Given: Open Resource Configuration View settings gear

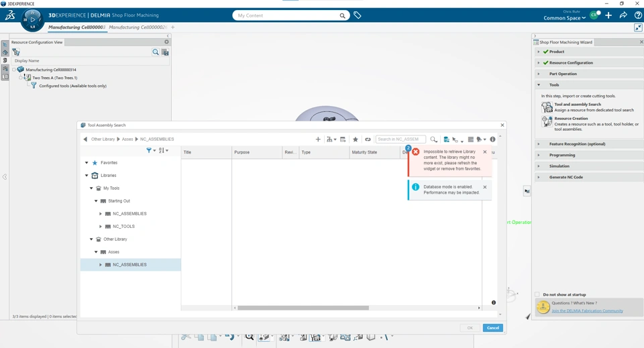Looking at the screenshot, I should point(166,42).
